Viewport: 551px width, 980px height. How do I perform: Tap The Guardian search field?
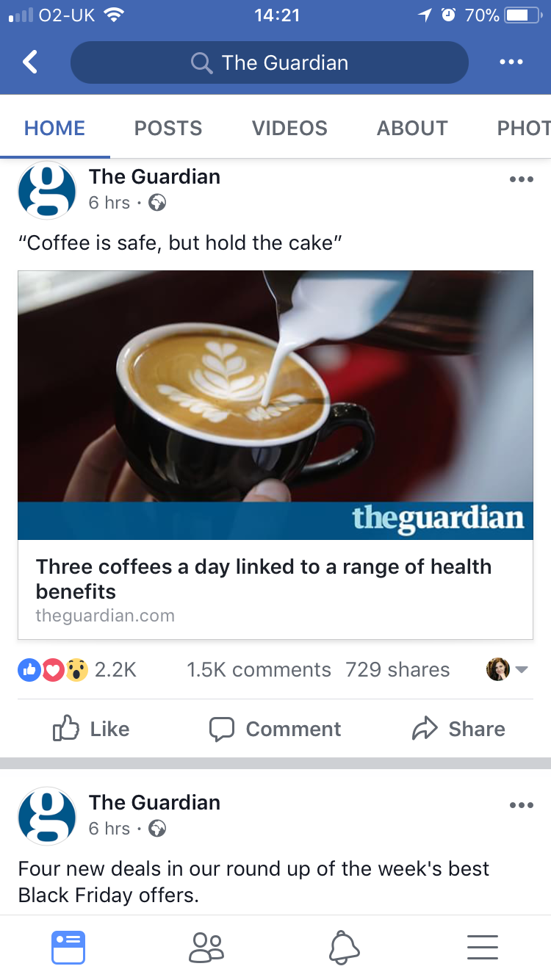(269, 62)
